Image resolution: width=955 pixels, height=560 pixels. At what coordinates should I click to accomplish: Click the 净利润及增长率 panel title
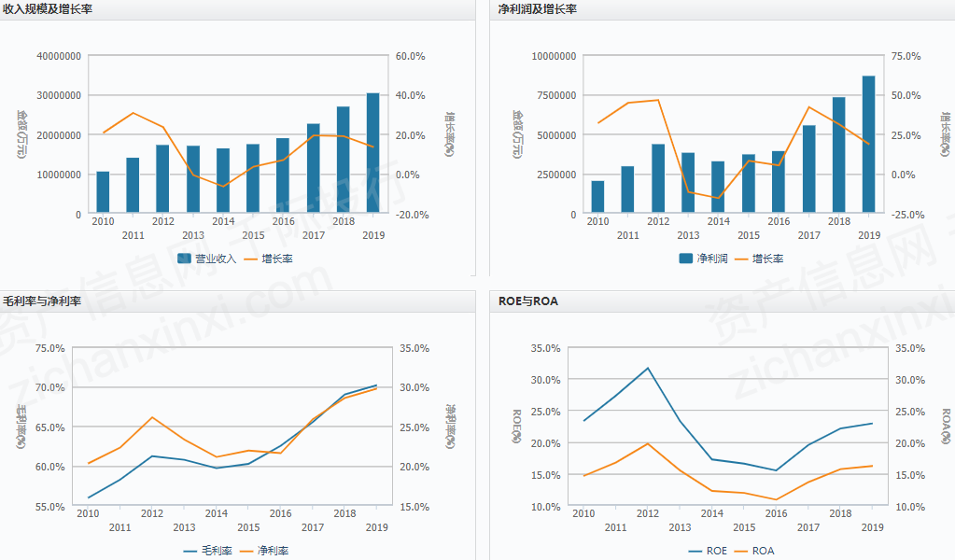(x=538, y=9)
